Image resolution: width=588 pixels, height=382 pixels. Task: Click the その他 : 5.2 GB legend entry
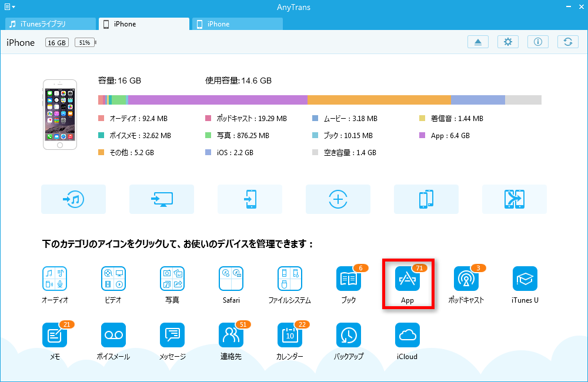click(x=126, y=153)
